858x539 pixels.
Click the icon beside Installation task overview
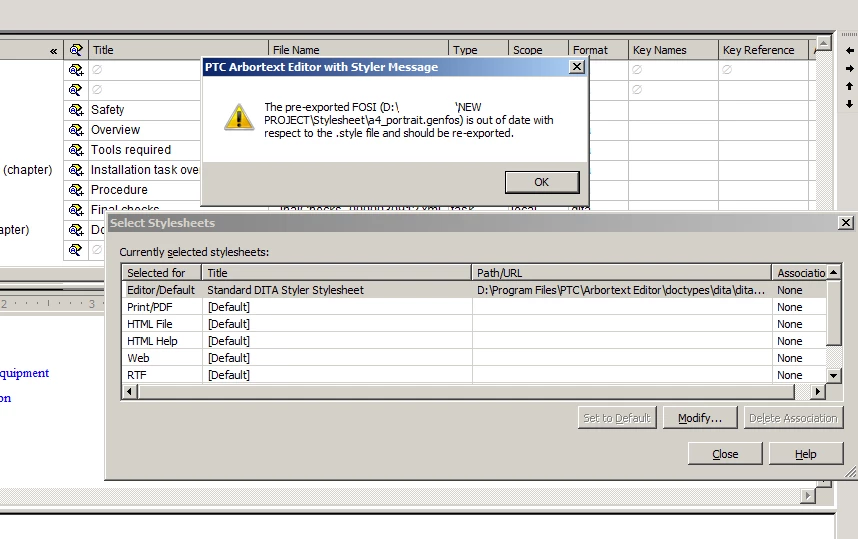point(76,170)
